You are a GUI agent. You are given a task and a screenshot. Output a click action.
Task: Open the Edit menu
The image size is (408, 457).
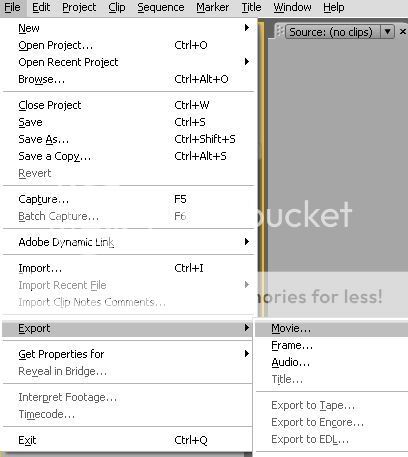coord(41,7)
